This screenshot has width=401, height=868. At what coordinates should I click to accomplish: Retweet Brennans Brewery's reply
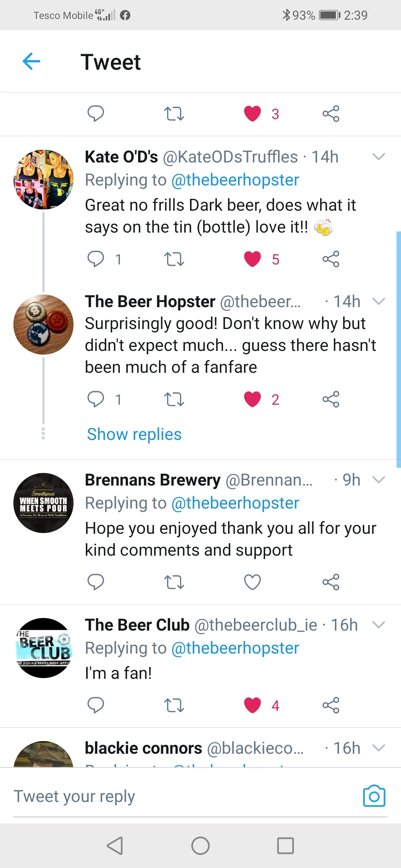click(x=174, y=582)
